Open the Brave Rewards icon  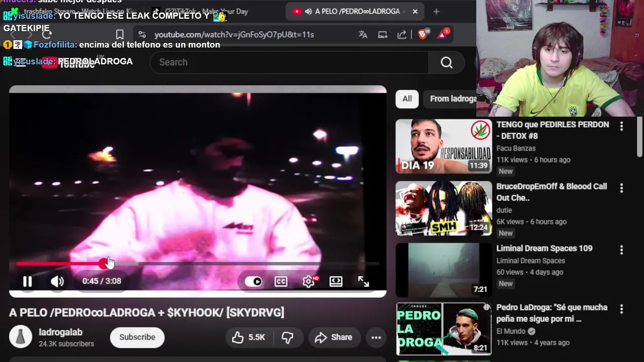(443, 34)
